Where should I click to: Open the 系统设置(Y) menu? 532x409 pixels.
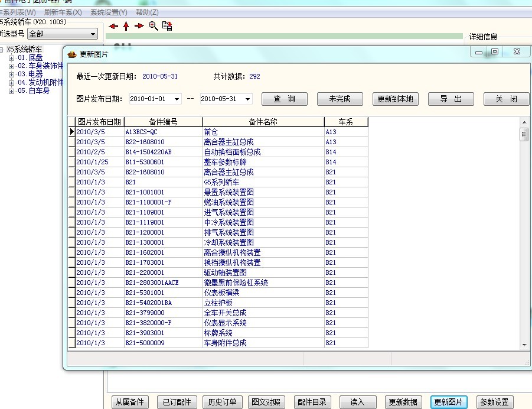pos(109,12)
